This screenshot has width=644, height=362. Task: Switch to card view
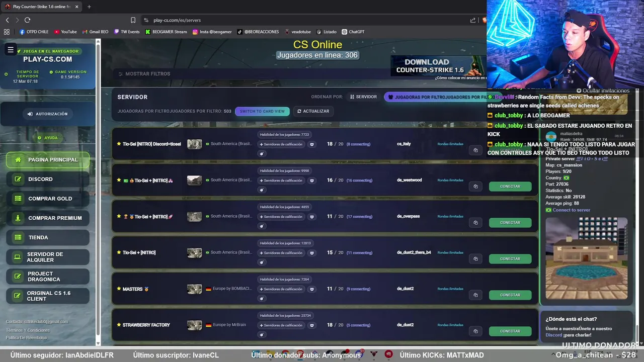pos(262,111)
